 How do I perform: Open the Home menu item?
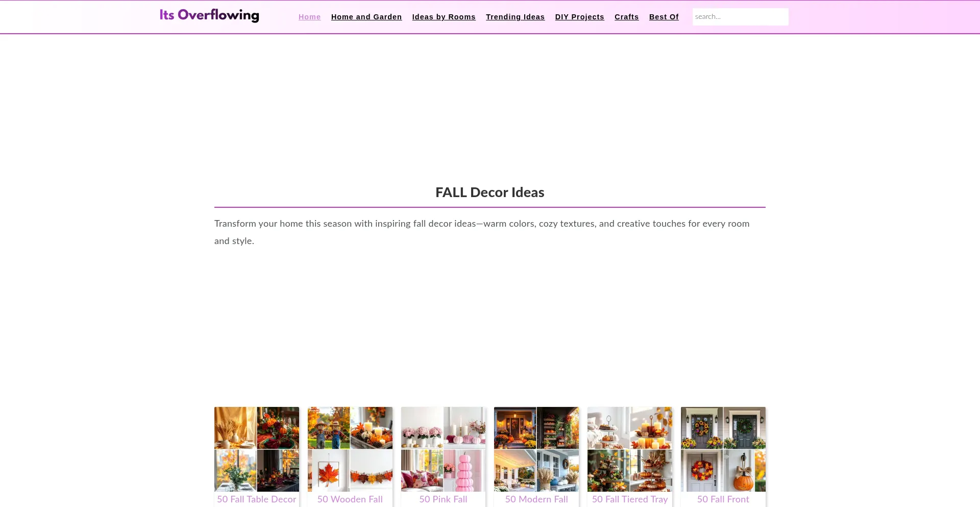click(310, 17)
